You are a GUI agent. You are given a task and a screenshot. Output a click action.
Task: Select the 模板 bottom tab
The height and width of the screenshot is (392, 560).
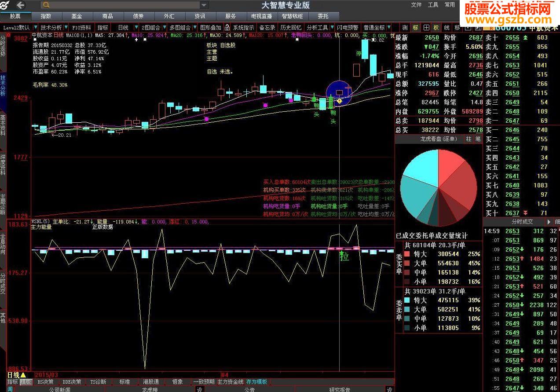pos(26,382)
